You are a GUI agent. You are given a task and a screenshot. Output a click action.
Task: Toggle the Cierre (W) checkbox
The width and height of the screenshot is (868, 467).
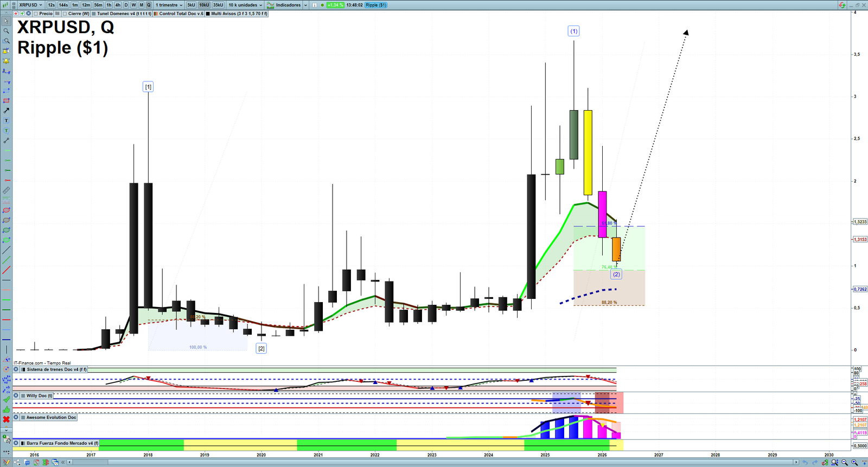point(65,14)
